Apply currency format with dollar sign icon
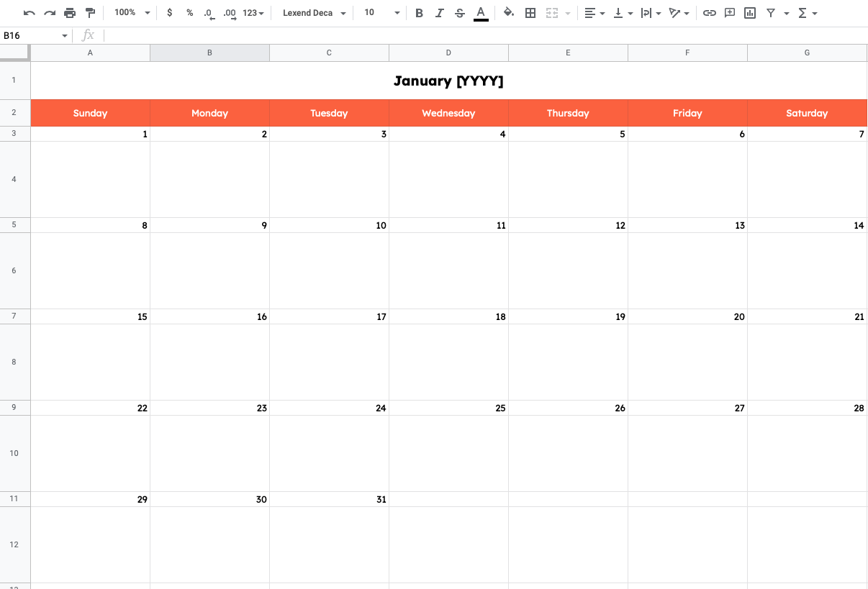 [x=170, y=12]
